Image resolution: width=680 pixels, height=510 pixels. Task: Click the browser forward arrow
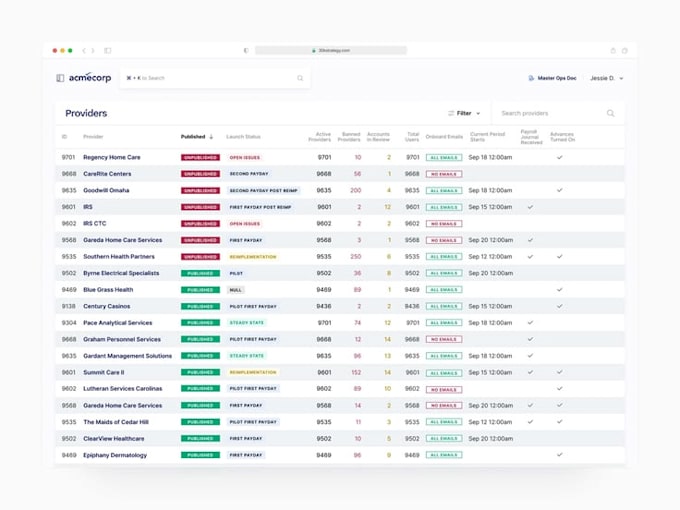coord(93,51)
